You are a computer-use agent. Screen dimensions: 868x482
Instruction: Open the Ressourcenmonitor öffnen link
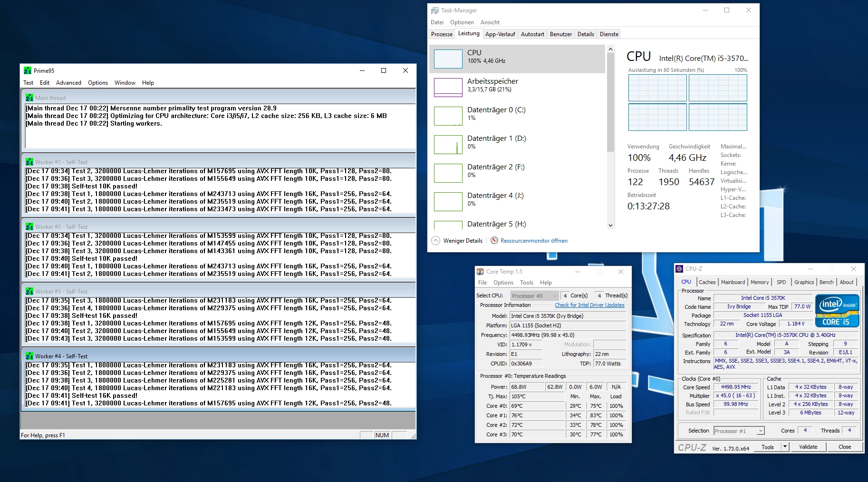pos(534,241)
